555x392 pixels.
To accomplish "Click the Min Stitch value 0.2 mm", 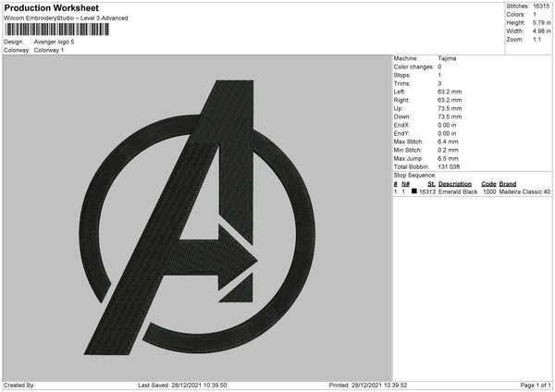I will click(x=448, y=151).
